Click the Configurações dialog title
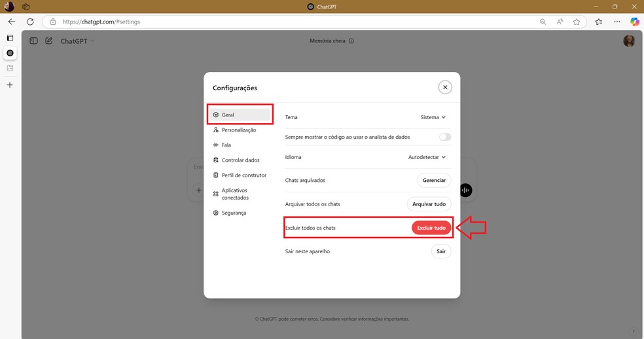The image size is (644, 339). [235, 88]
